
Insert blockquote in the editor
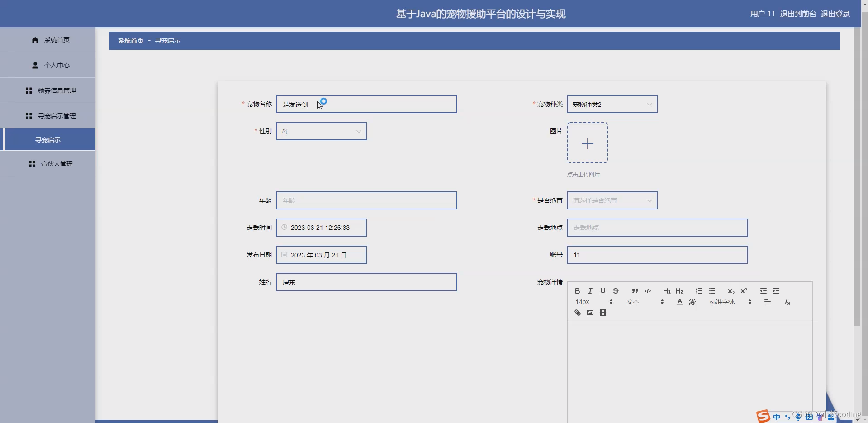(x=635, y=291)
